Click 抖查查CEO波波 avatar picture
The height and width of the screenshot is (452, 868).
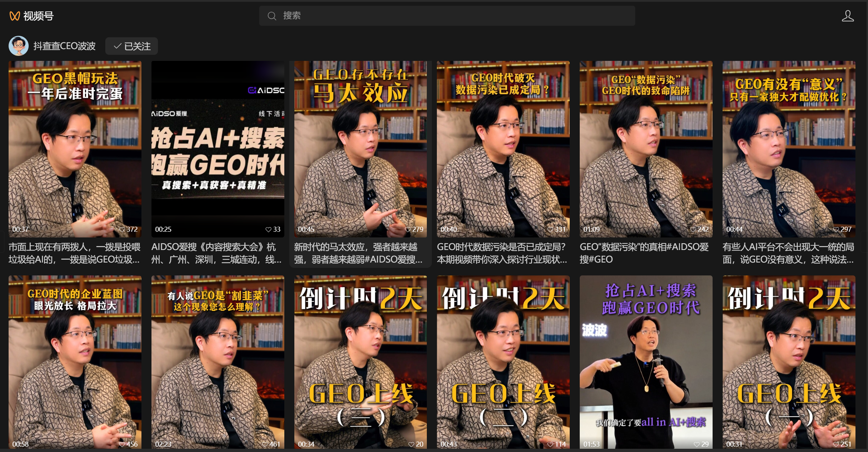tap(18, 46)
